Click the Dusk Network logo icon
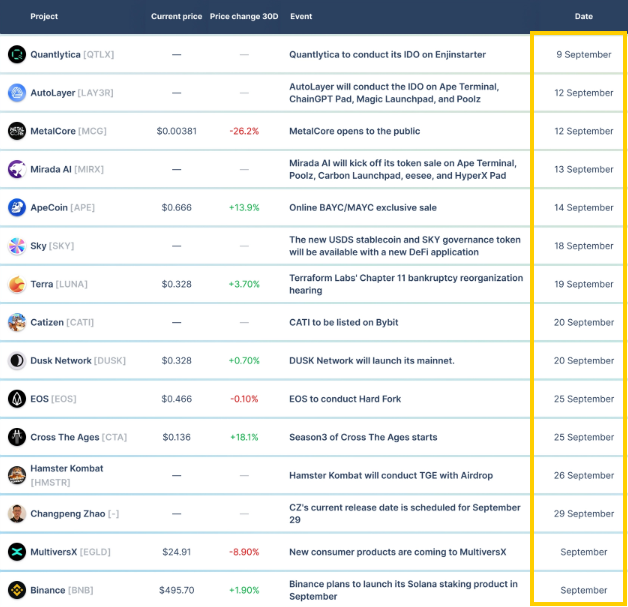Screen dimensions: 628x607 coord(17,361)
